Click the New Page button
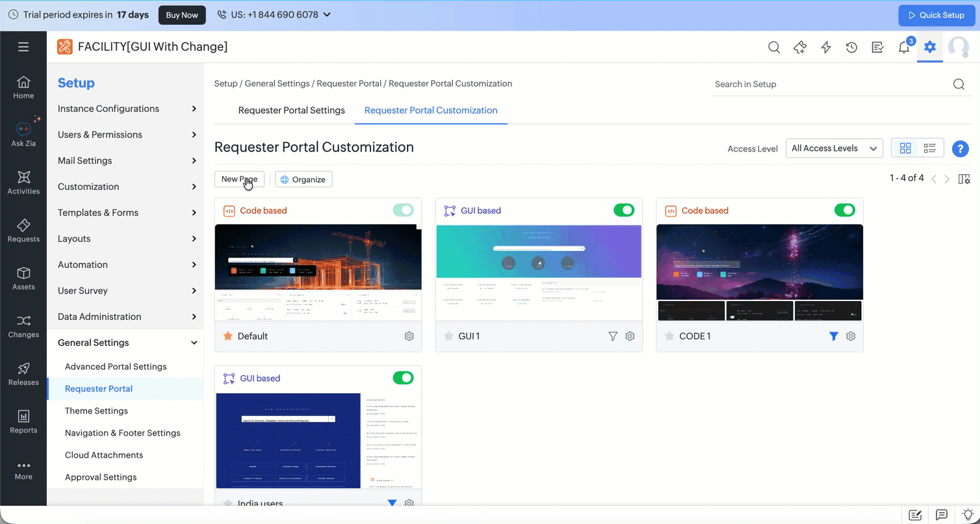The image size is (980, 524). 239,179
